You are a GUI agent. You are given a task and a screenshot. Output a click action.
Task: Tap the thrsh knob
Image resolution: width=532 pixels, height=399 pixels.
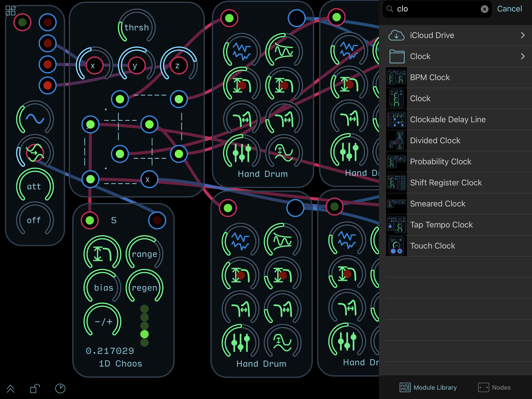(137, 28)
